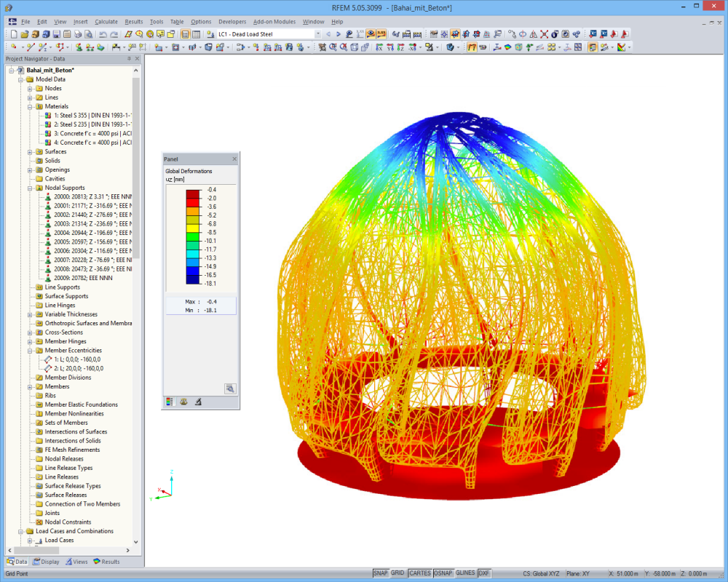Switch to the Display navigator tab
The height and width of the screenshot is (582, 728).
coord(45,561)
